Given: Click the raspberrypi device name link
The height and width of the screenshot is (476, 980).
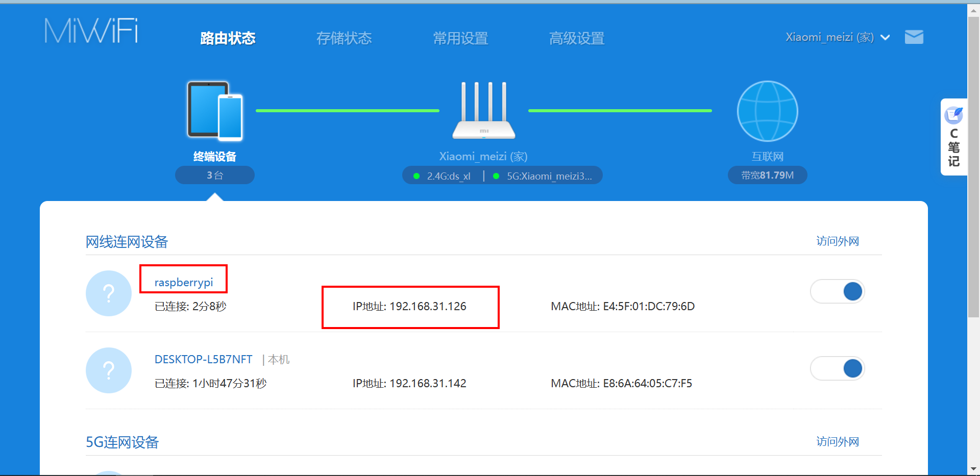Looking at the screenshot, I should pyautogui.click(x=184, y=282).
